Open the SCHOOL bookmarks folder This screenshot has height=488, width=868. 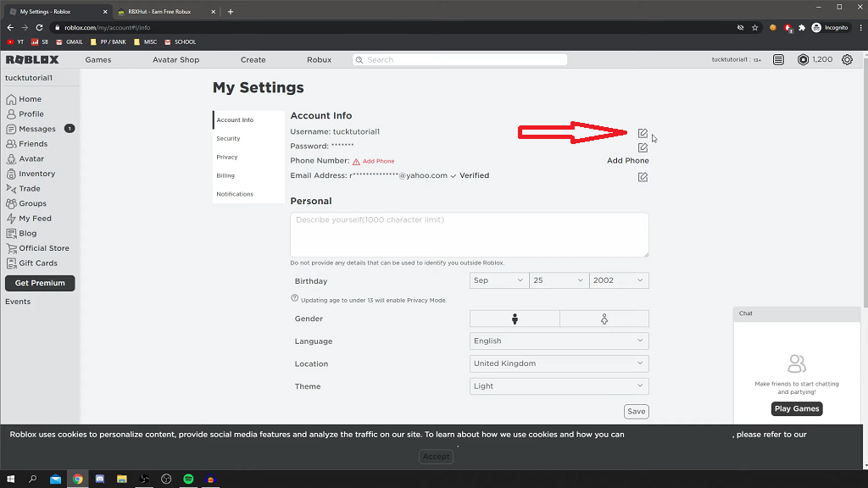click(x=180, y=42)
